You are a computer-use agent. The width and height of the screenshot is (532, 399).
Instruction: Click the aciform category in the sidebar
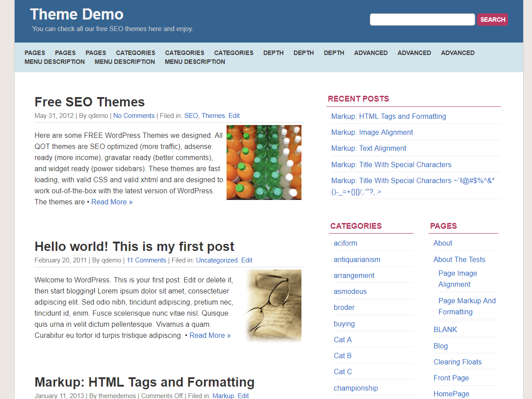click(x=345, y=243)
